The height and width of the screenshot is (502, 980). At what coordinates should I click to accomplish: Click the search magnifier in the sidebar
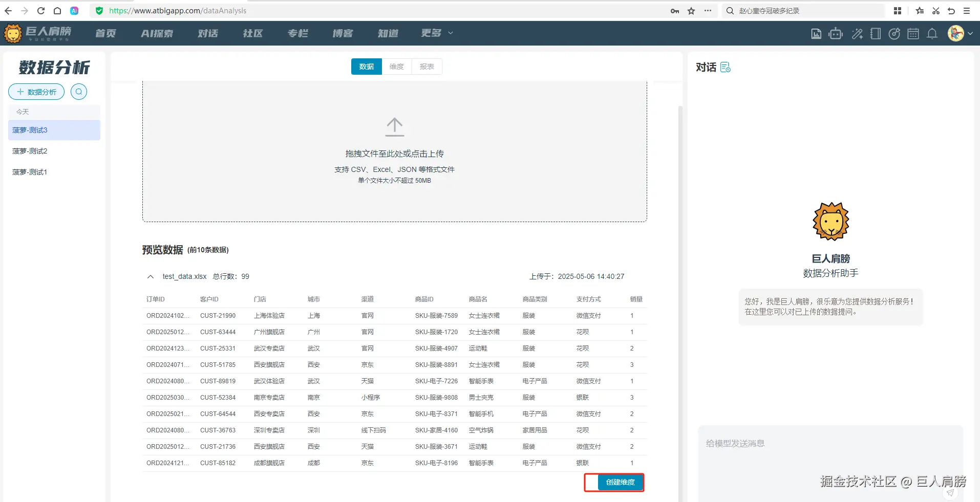click(x=79, y=92)
